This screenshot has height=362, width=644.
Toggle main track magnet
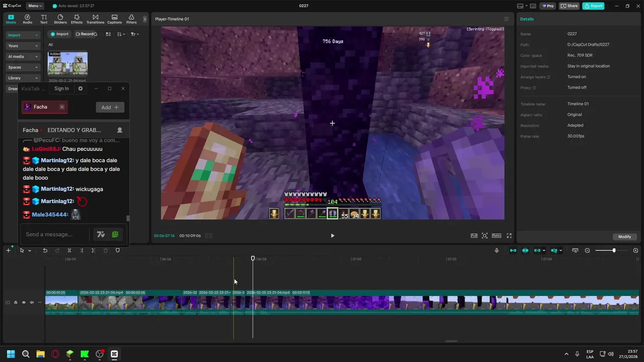513,250
